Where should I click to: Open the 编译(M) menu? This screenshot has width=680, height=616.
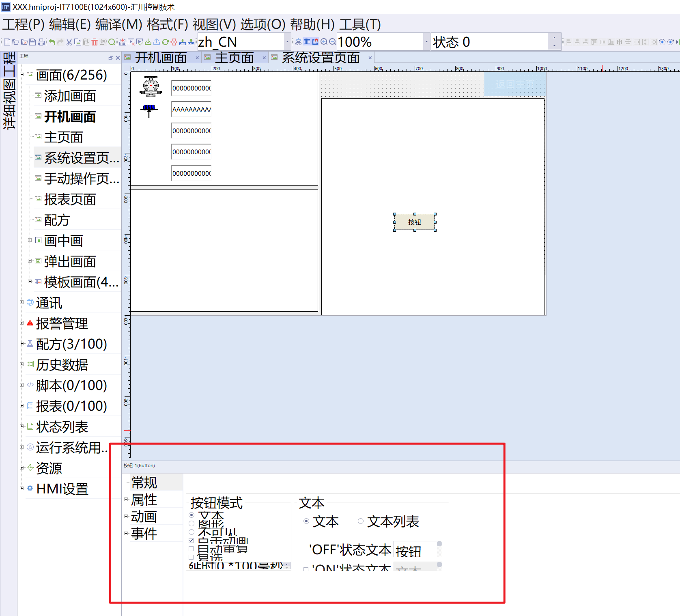tap(118, 24)
